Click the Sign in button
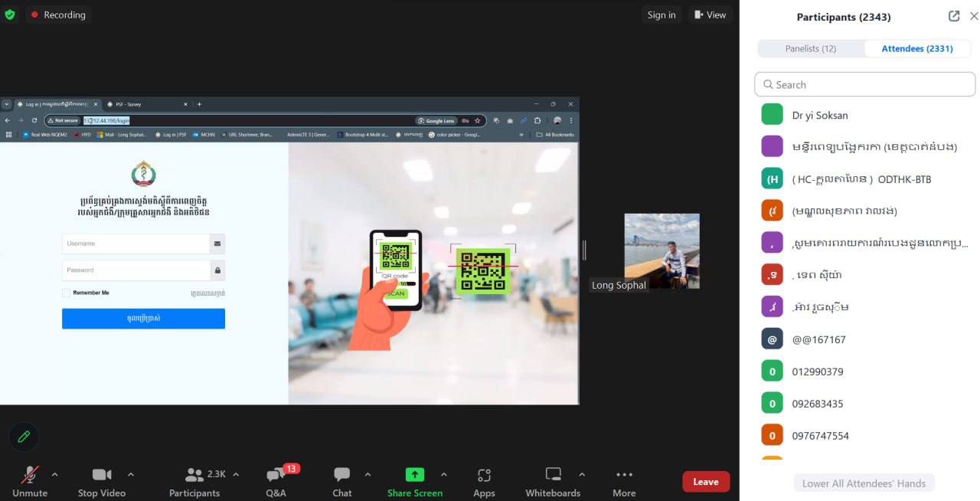This screenshot has height=501, width=980. (661, 15)
